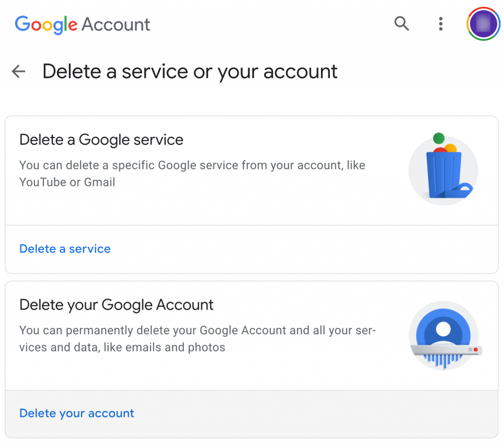Click the person silhouette in blue circle
Image resolution: width=504 pixels, height=443 pixels.
click(x=443, y=333)
